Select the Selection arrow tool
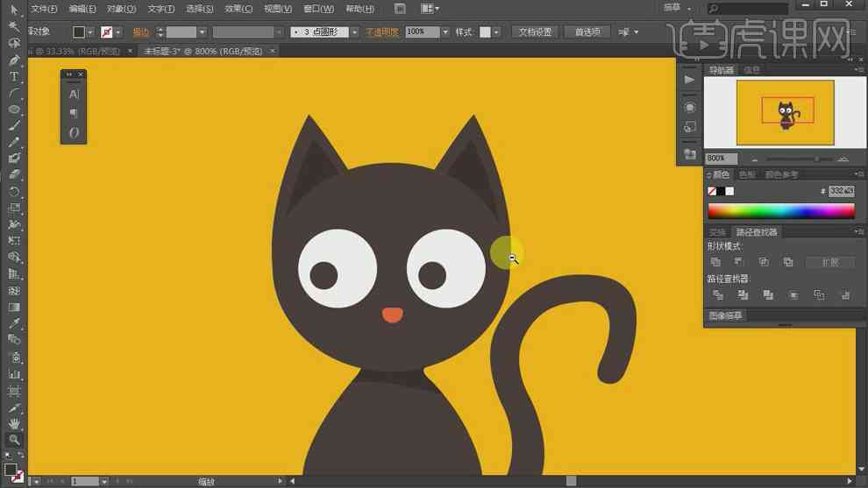The image size is (868, 488). (14, 10)
